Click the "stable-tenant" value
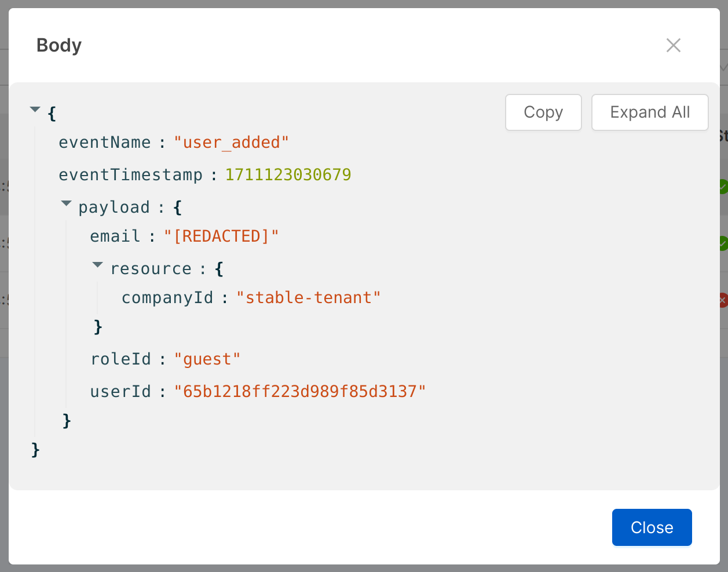 click(308, 298)
